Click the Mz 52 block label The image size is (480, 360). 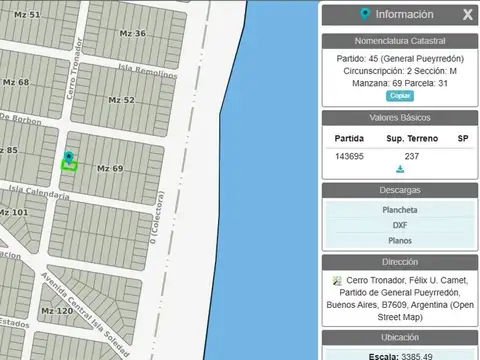pyautogui.click(x=122, y=100)
